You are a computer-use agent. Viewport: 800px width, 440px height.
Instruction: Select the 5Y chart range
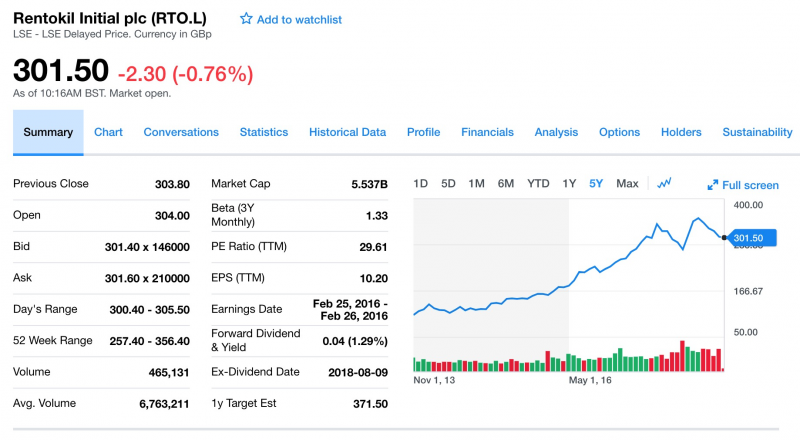596,183
